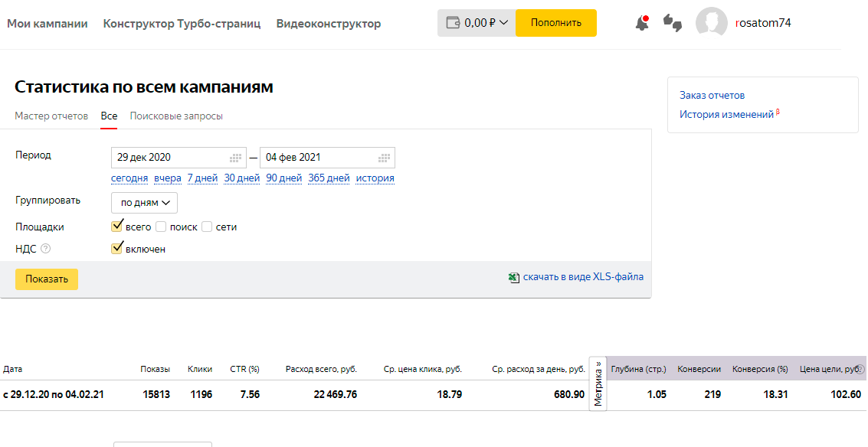The height and width of the screenshot is (447, 868).
Task: Collapse the Метрика columns expander
Action: pyautogui.click(x=598, y=383)
